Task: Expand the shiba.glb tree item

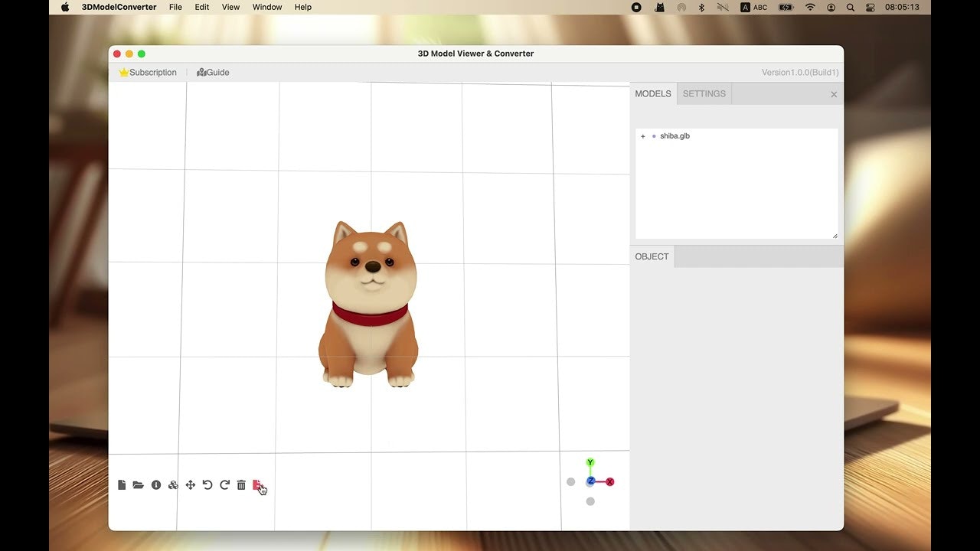Action: tap(642, 135)
